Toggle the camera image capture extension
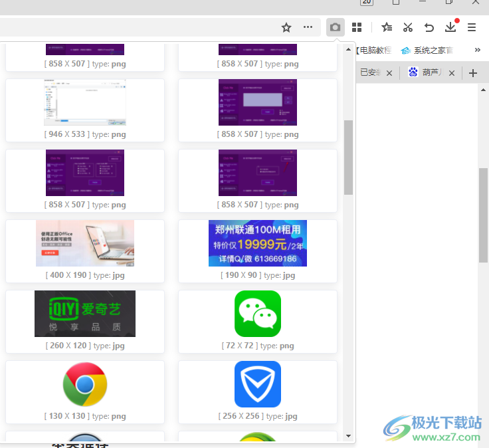 [336, 27]
